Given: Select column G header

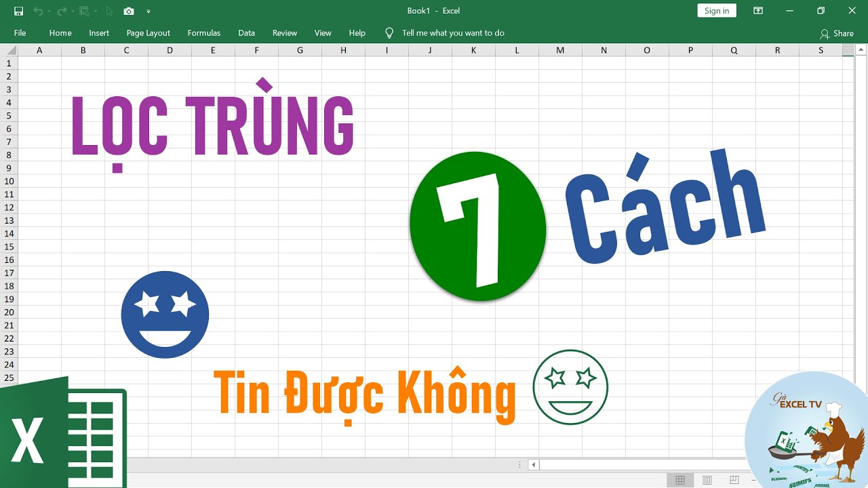Looking at the screenshot, I should [300, 50].
